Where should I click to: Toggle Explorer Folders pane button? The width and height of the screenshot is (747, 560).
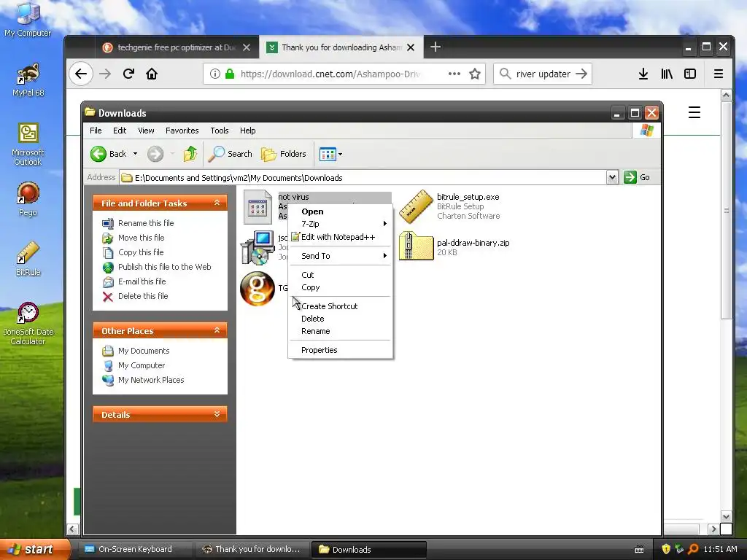click(284, 154)
